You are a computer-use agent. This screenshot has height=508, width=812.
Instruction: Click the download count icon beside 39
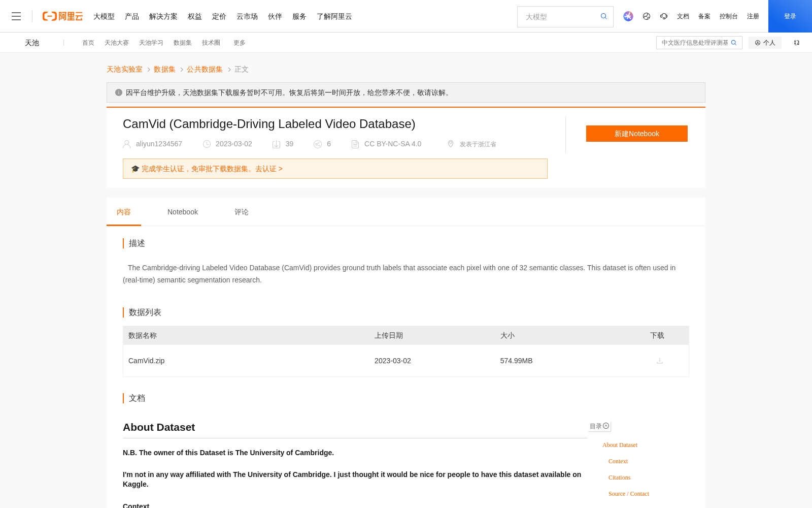(x=277, y=144)
